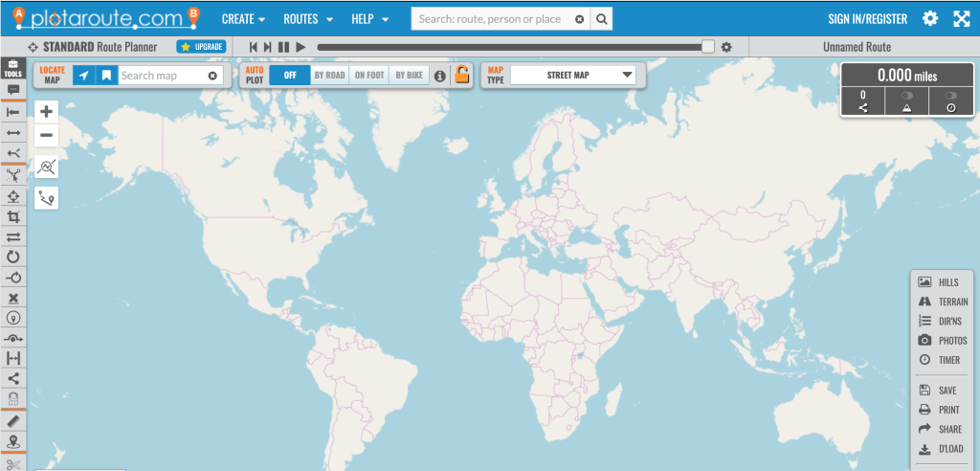Set Auto Plot to OFF

click(289, 76)
